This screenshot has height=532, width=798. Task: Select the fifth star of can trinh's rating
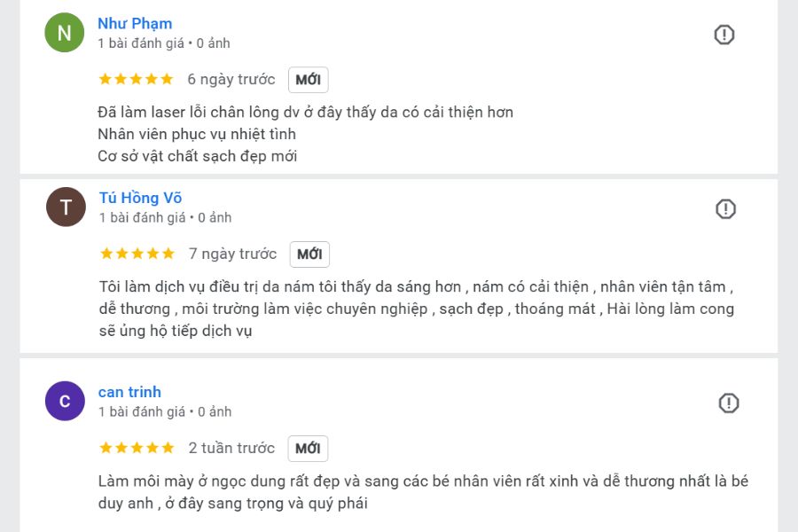167,448
